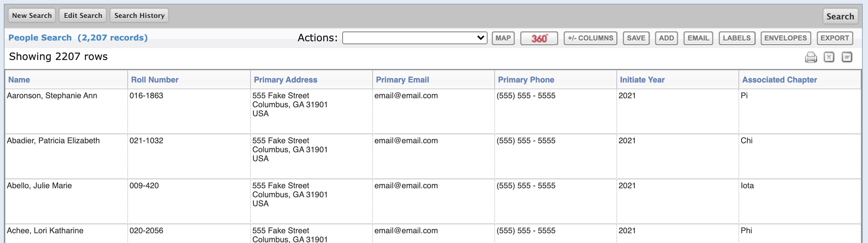Sort by Associated Chapter column header

(780, 79)
